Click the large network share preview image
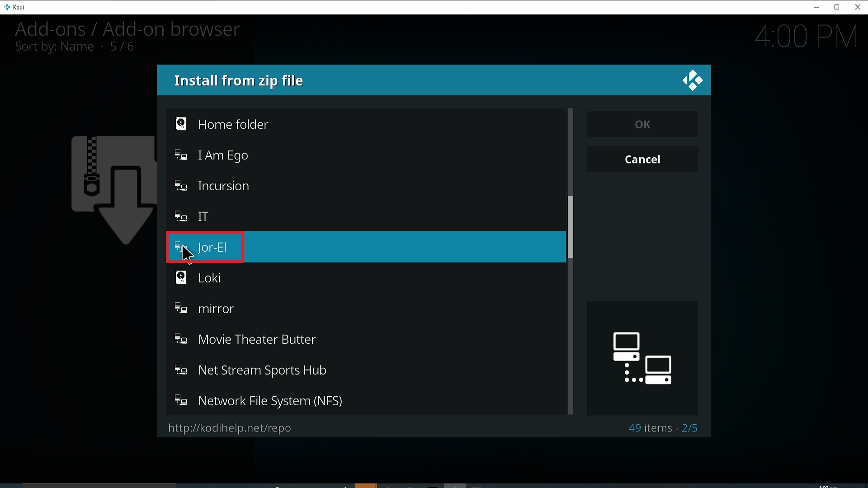Image resolution: width=868 pixels, height=488 pixels. click(x=642, y=358)
